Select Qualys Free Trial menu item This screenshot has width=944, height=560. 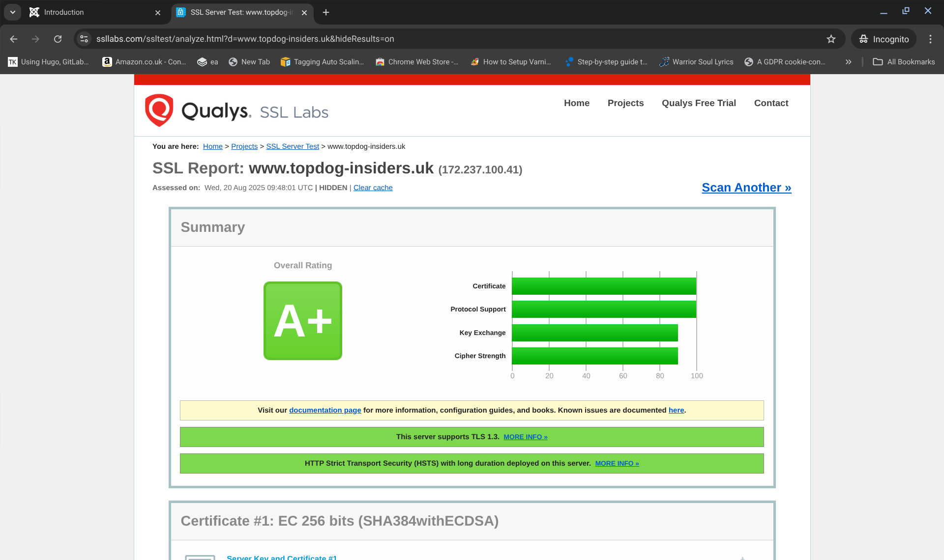point(699,103)
